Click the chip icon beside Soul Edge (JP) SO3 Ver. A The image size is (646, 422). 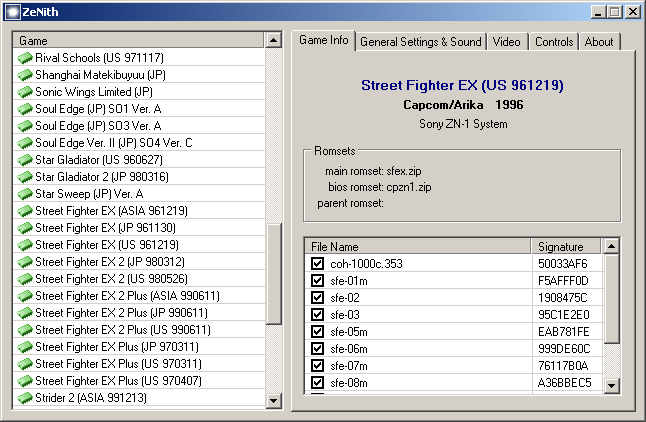(25, 126)
